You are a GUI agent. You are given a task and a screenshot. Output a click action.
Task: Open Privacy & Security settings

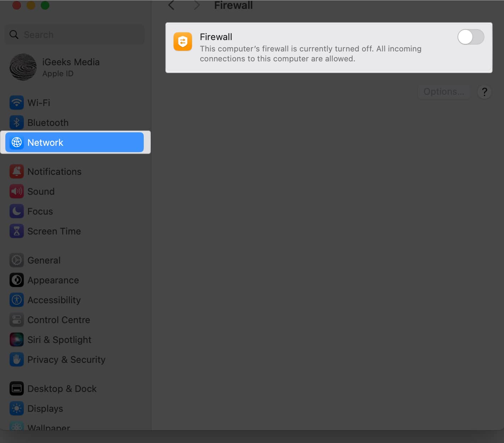click(x=75, y=360)
